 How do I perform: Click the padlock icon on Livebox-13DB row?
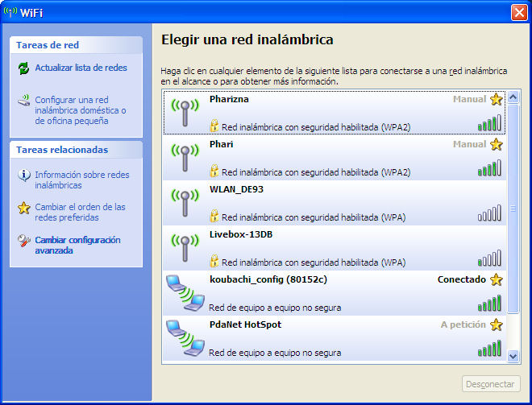coord(214,261)
